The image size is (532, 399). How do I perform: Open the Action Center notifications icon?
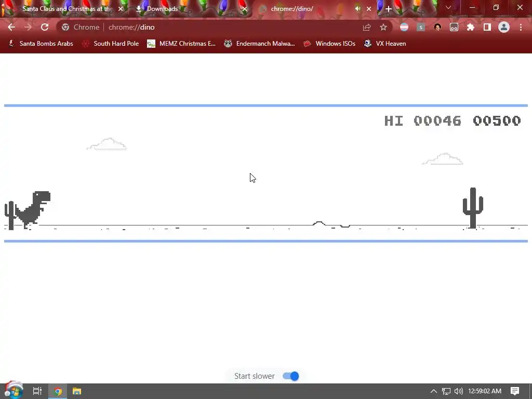point(515,391)
